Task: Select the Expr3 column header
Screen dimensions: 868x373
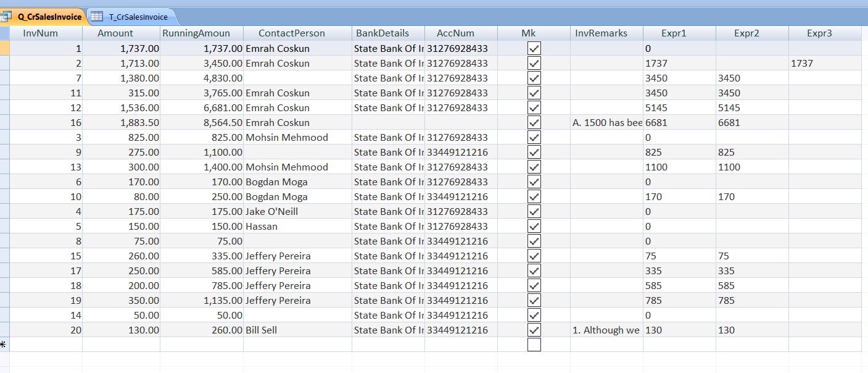Action: [x=825, y=33]
